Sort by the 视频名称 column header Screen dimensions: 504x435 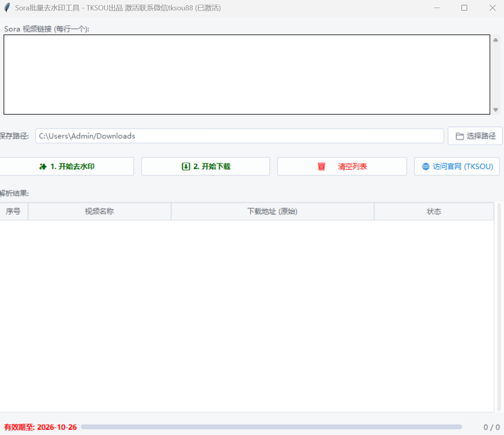[99, 211]
